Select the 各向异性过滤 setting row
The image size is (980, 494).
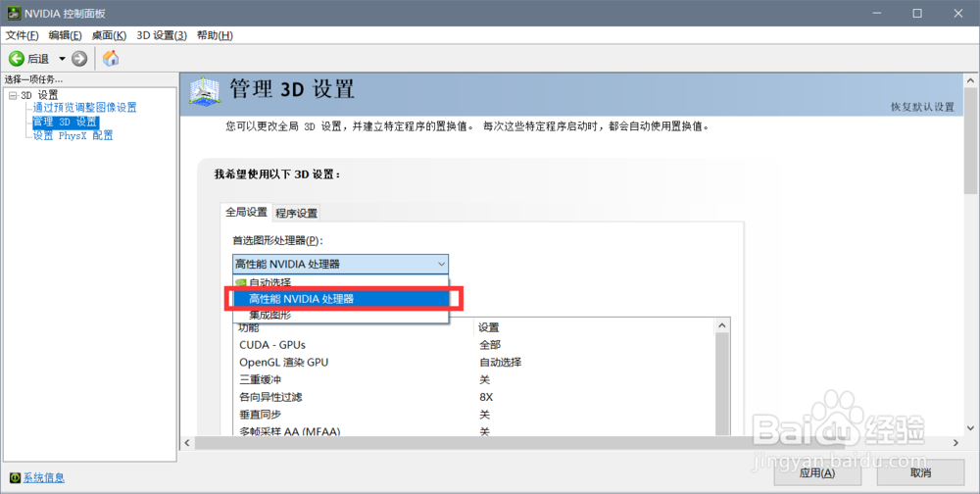click(x=473, y=398)
